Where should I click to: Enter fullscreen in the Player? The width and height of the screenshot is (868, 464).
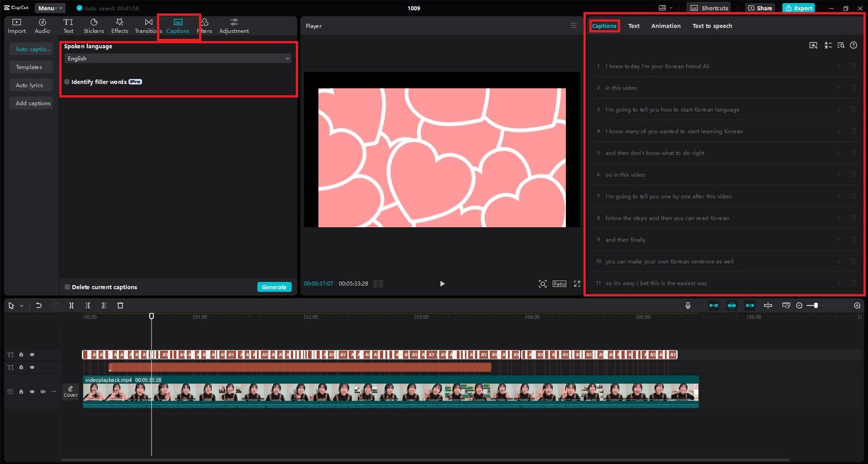click(577, 283)
